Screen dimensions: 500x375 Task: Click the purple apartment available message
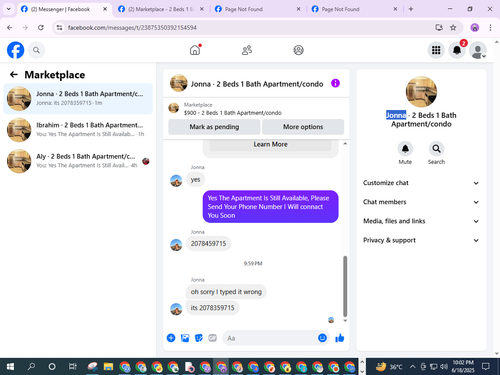pyautogui.click(x=270, y=207)
